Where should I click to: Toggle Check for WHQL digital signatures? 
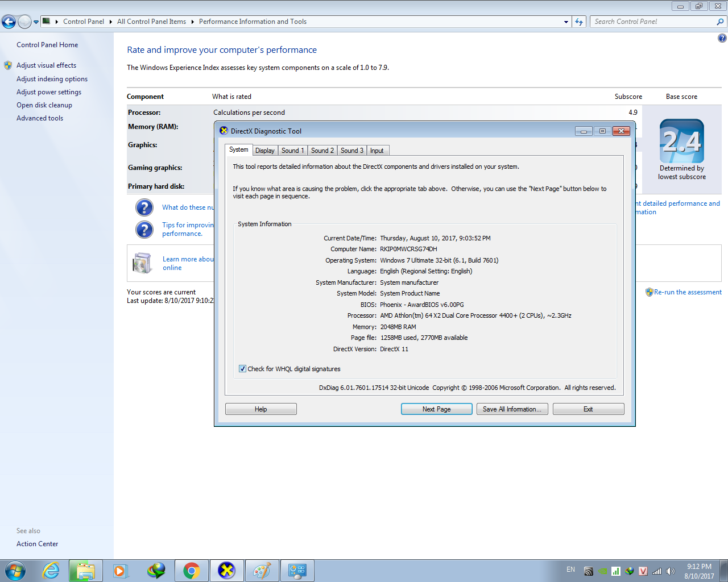242,369
